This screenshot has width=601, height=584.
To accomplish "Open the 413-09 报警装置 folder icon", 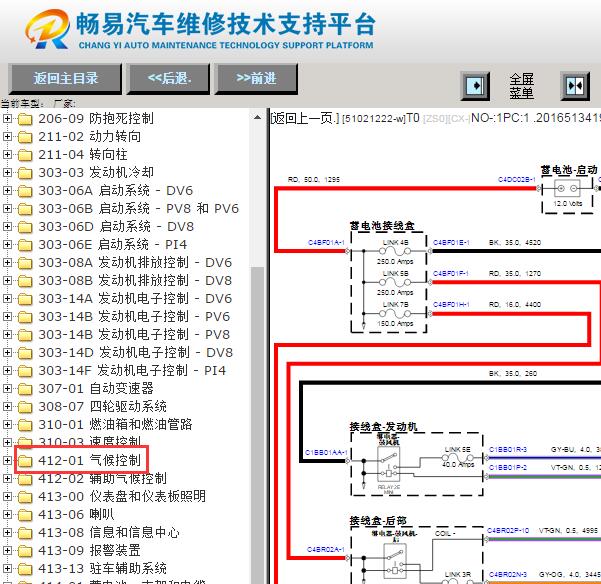I will click(x=25, y=551).
